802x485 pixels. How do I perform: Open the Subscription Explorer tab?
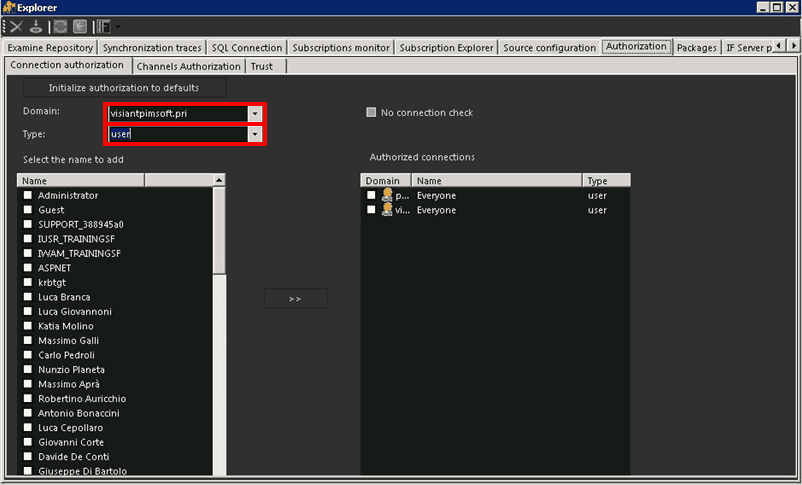pyautogui.click(x=446, y=48)
